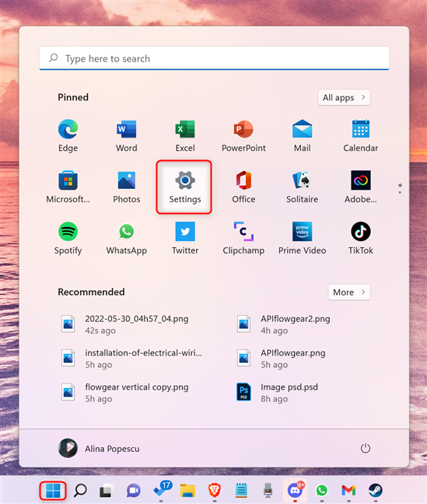Open To Do app with 17 badge

tap(162, 490)
